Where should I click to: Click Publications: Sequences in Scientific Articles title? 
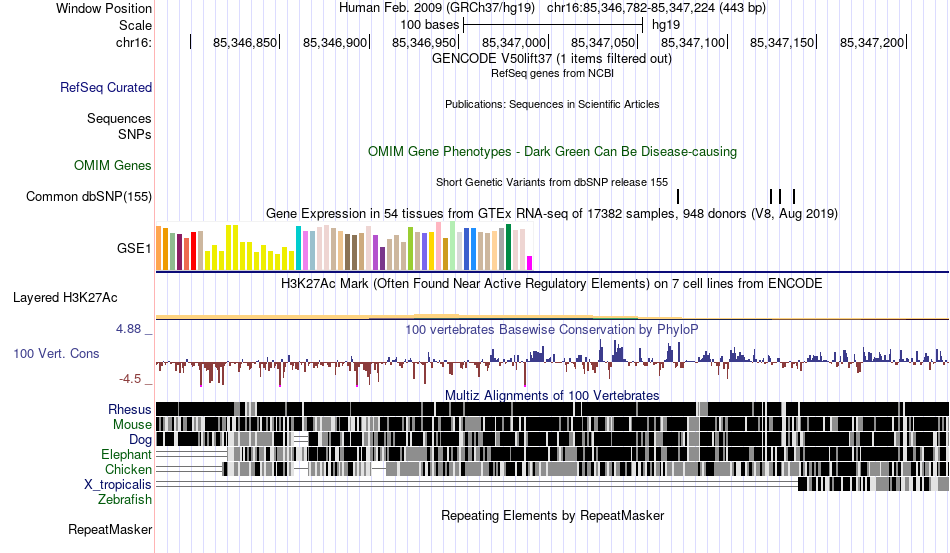[552, 104]
